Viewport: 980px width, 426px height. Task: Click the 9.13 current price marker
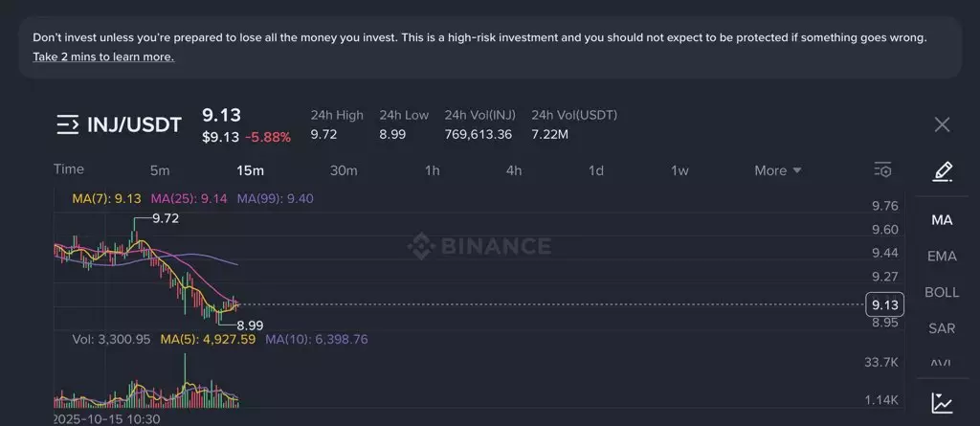882,304
